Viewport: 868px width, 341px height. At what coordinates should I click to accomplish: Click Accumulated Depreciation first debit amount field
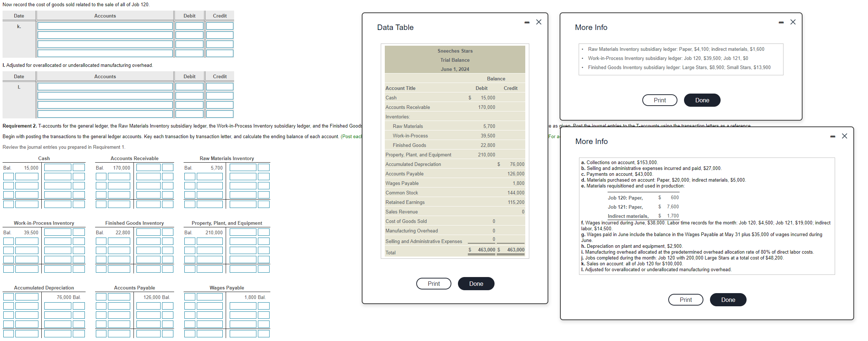click(27, 297)
